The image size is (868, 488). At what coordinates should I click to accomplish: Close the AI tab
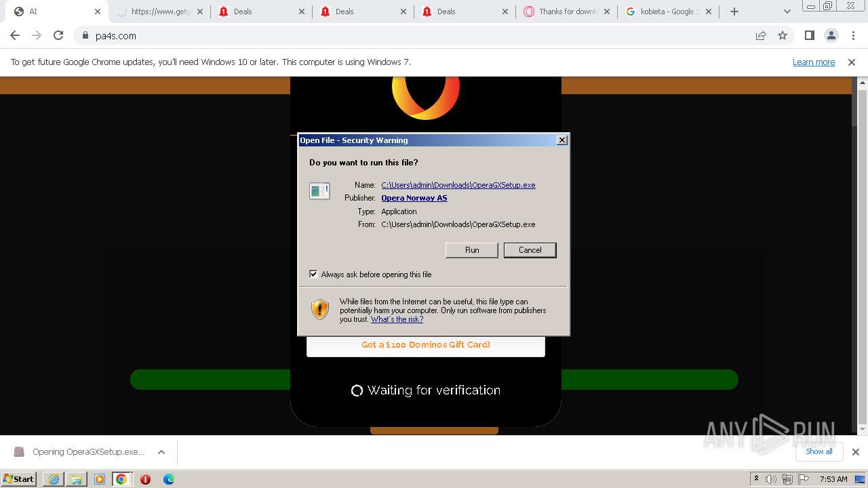tap(98, 12)
